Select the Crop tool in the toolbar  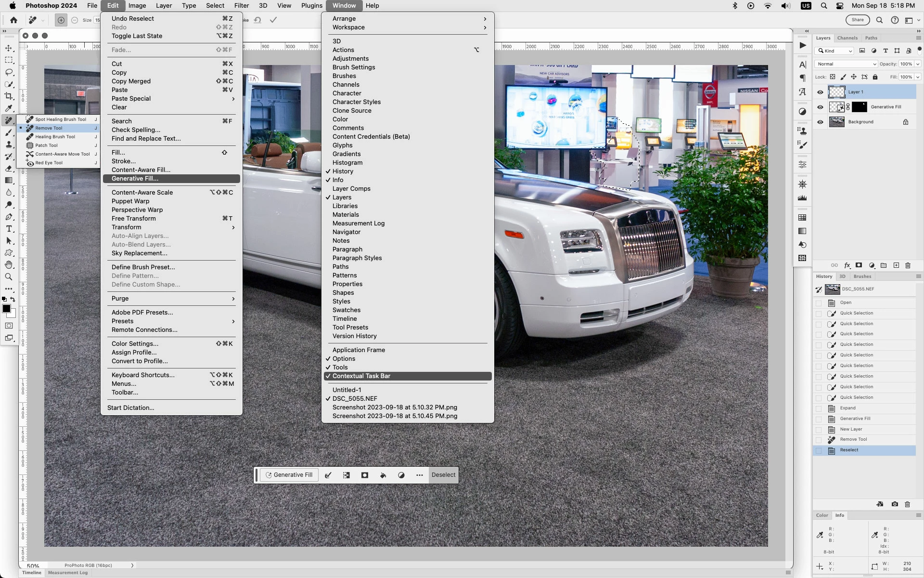coord(9,96)
